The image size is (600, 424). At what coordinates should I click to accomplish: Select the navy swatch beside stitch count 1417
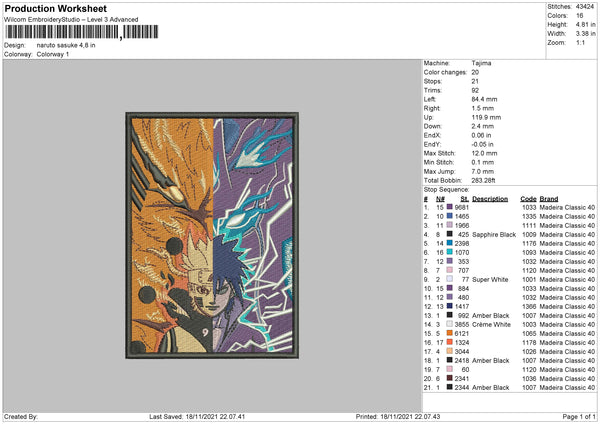click(x=450, y=306)
